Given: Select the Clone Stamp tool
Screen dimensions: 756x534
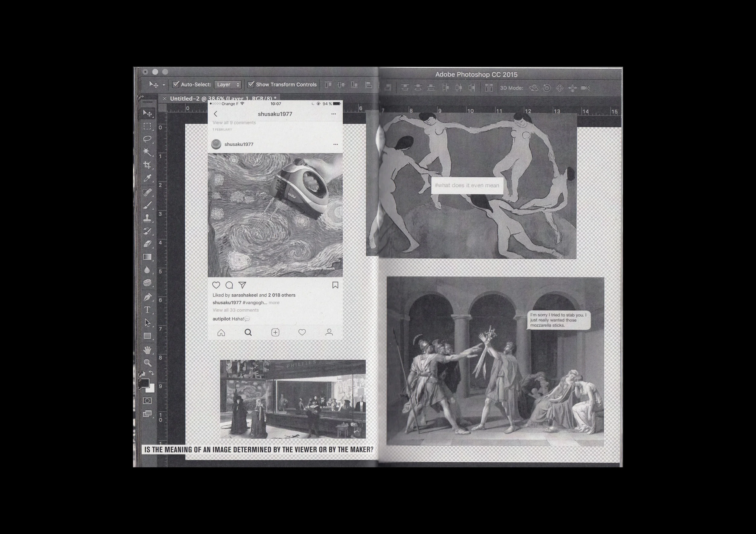Looking at the screenshot, I should (147, 218).
